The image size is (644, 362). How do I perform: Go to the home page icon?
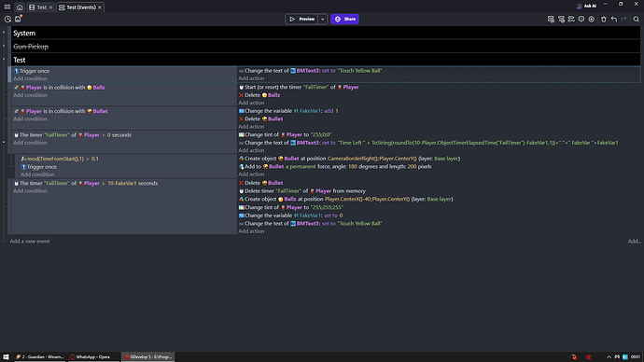(20, 7)
